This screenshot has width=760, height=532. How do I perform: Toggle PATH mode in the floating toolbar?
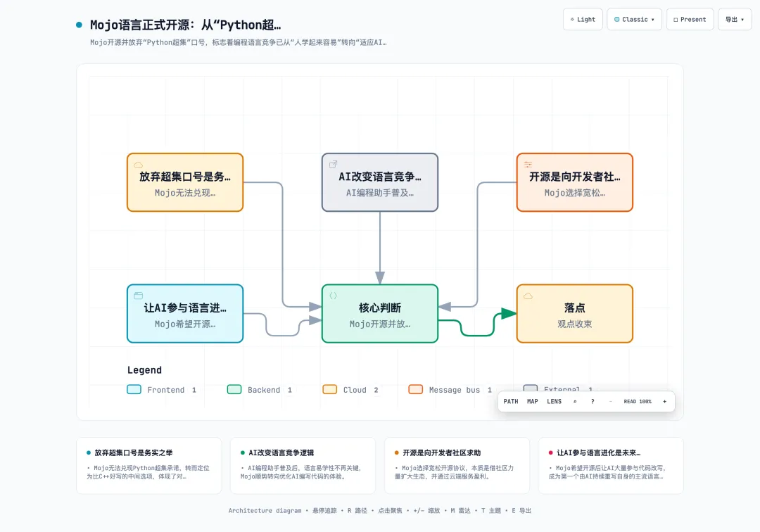tap(511, 401)
